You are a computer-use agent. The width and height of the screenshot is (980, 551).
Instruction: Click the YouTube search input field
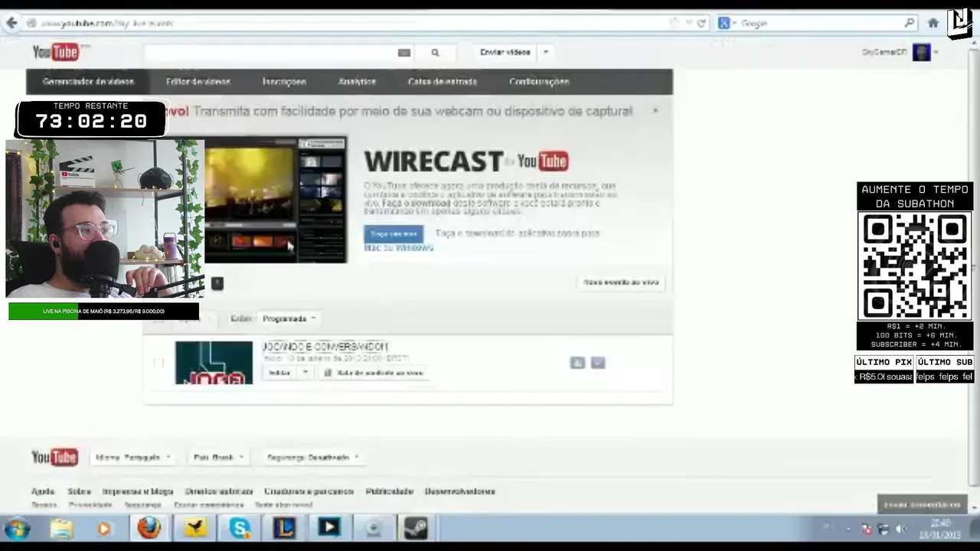coord(269,53)
